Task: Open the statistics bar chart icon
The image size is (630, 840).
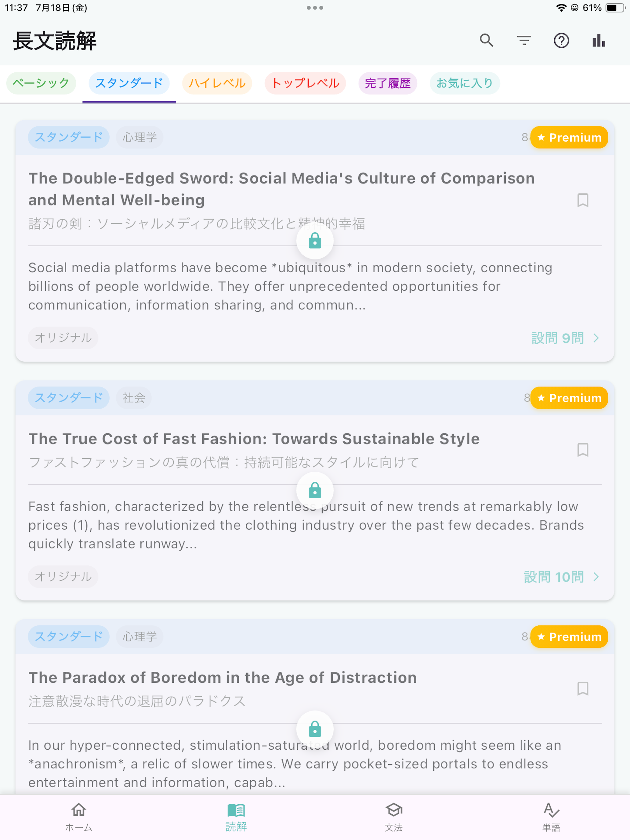Action: pos(599,40)
